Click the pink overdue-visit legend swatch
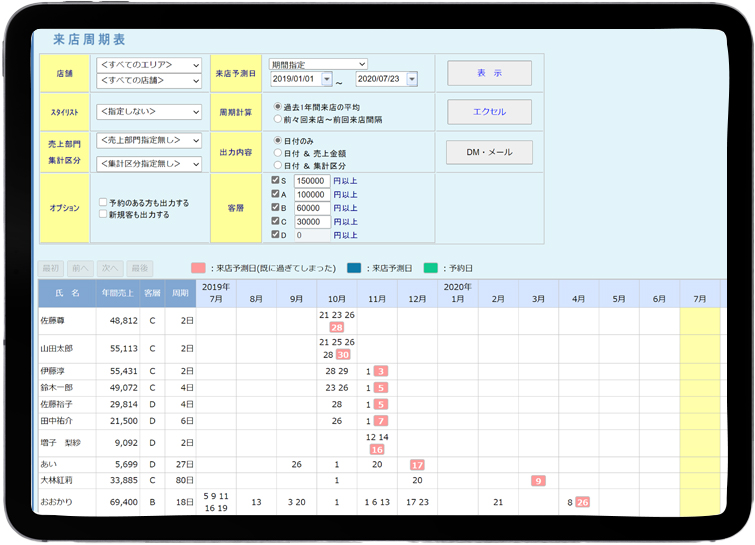Image resolution: width=755 pixels, height=545 pixels. coord(198,268)
